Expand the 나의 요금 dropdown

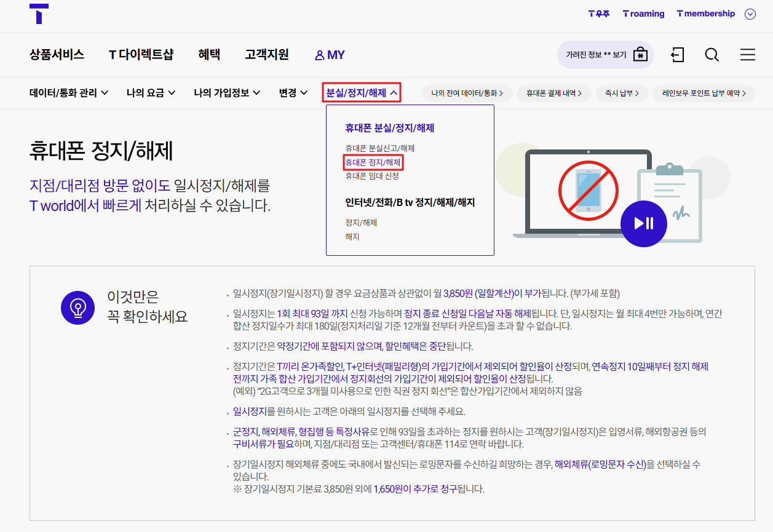pos(151,93)
